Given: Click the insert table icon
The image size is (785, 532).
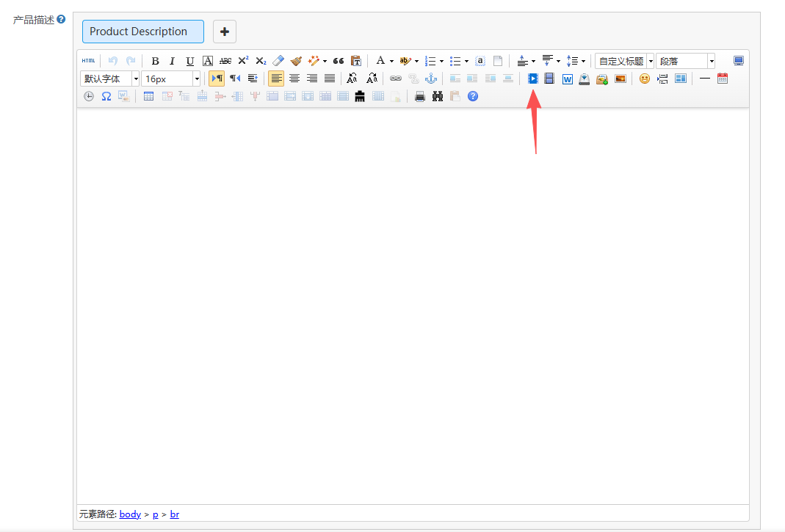Looking at the screenshot, I should pos(148,96).
